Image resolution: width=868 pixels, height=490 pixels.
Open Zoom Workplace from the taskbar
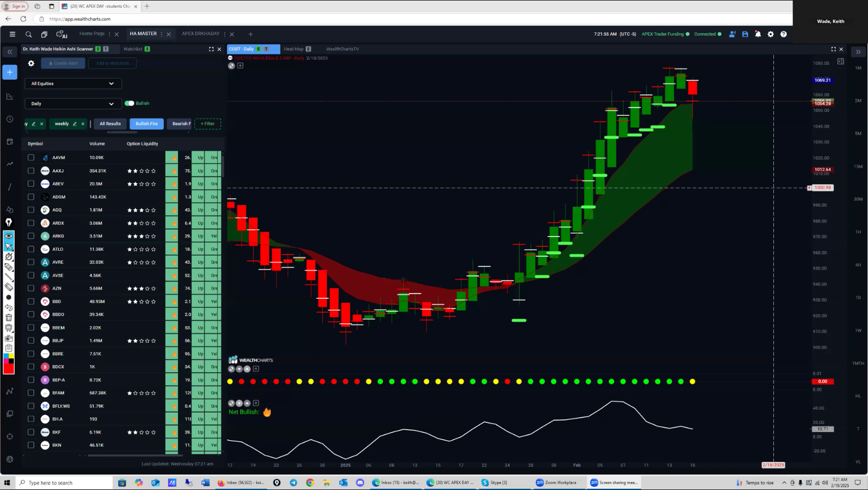[x=557, y=483]
